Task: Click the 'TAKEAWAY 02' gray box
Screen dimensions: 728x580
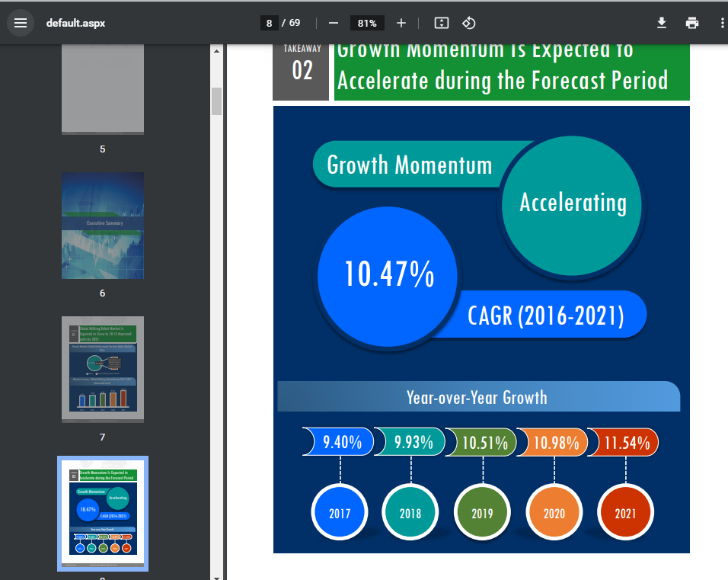Action: [x=301, y=72]
